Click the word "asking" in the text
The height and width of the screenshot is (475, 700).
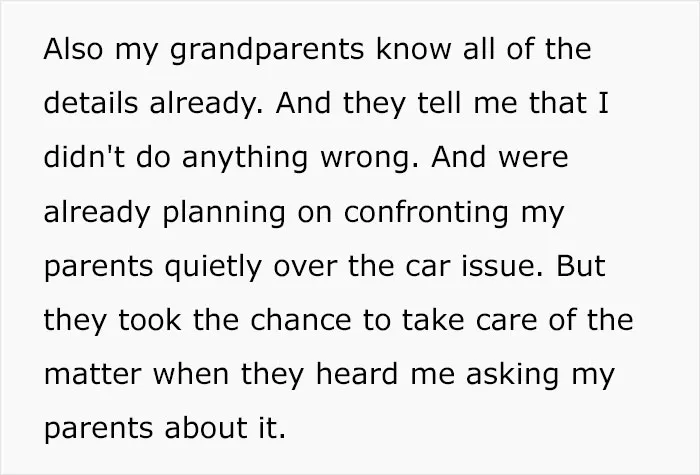click(512, 375)
